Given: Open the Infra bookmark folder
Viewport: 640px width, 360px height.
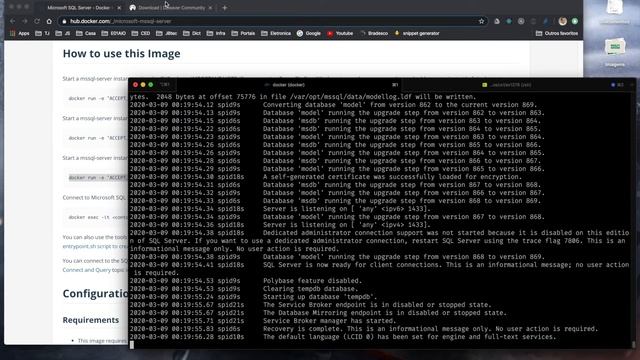Looking at the screenshot, I should point(216,33).
